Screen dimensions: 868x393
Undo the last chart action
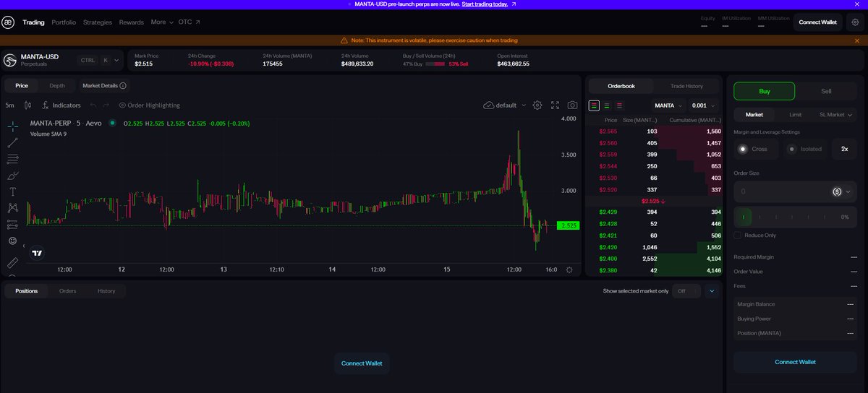[x=94, y=105]
